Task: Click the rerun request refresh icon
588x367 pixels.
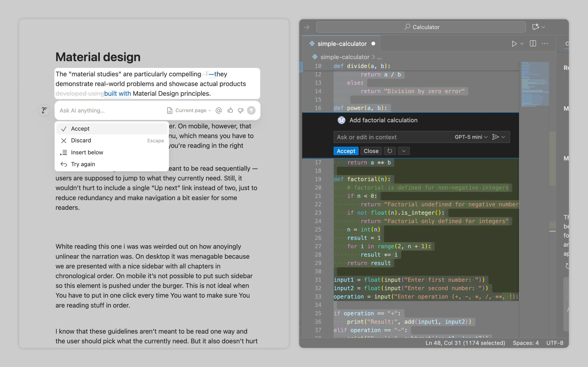Action: pos(390,151)
